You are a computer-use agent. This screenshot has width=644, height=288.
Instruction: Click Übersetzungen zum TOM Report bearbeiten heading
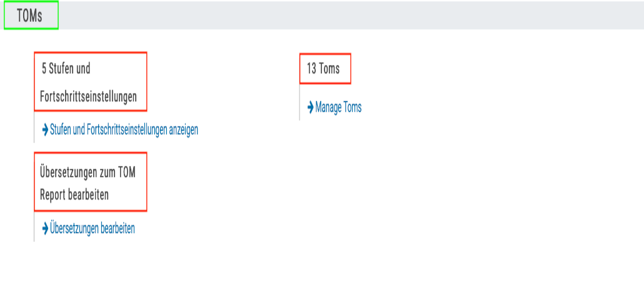[90, 181]
